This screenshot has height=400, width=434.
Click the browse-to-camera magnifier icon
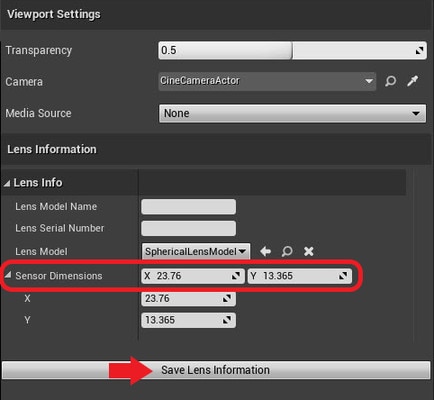pos(390,81)
